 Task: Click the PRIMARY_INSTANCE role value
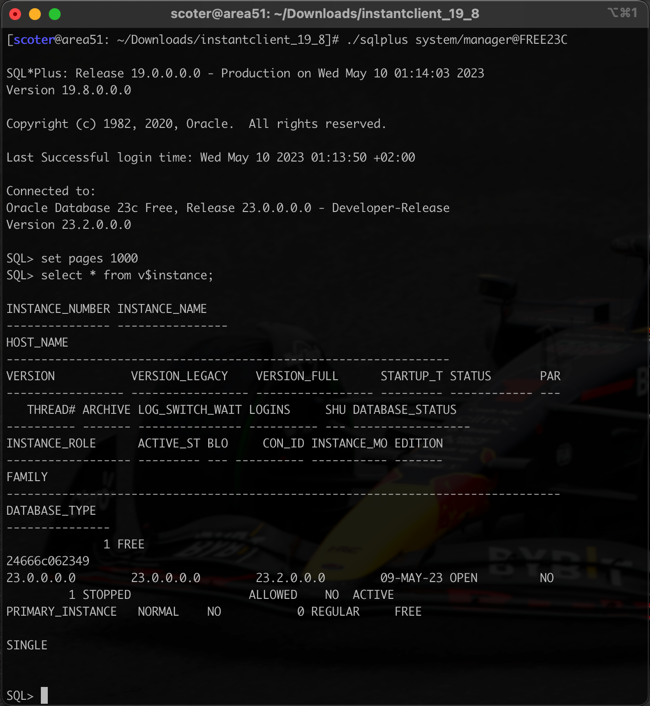tap(61, 612)
